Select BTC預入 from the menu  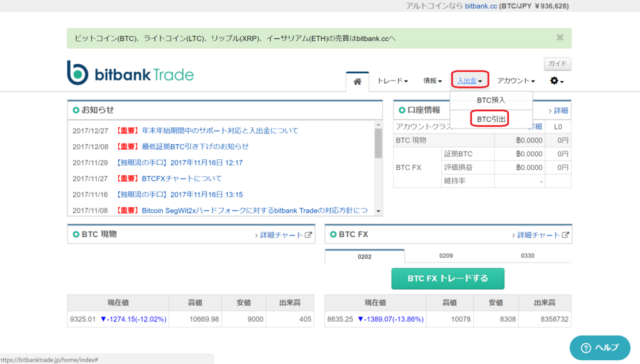pyautogui.click(x=491, y=101)
